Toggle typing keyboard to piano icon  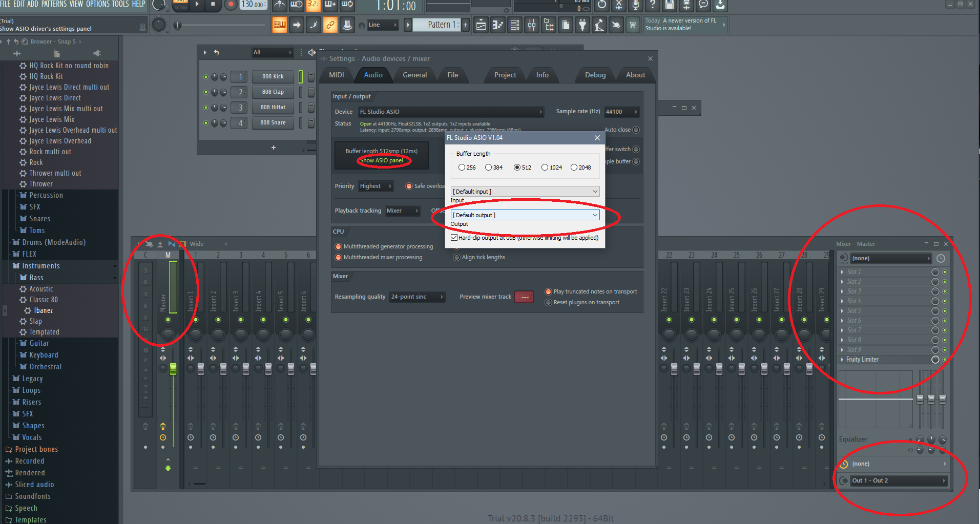(x=280, y=25)
